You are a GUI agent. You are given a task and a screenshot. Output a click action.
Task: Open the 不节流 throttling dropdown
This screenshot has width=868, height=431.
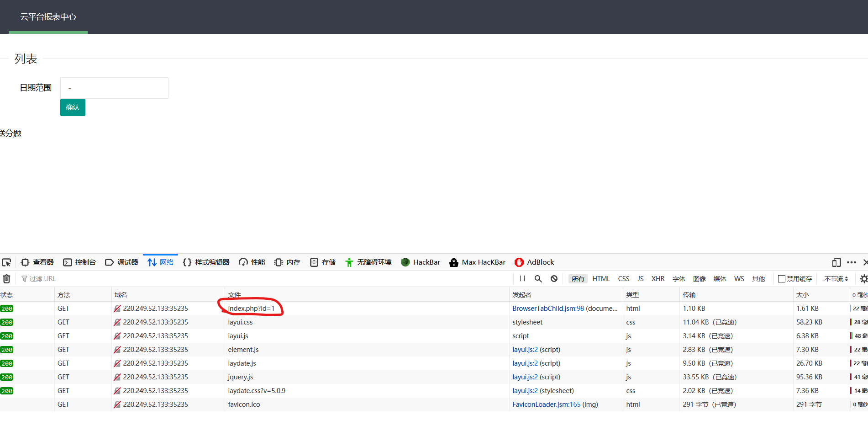pos(836,279)
